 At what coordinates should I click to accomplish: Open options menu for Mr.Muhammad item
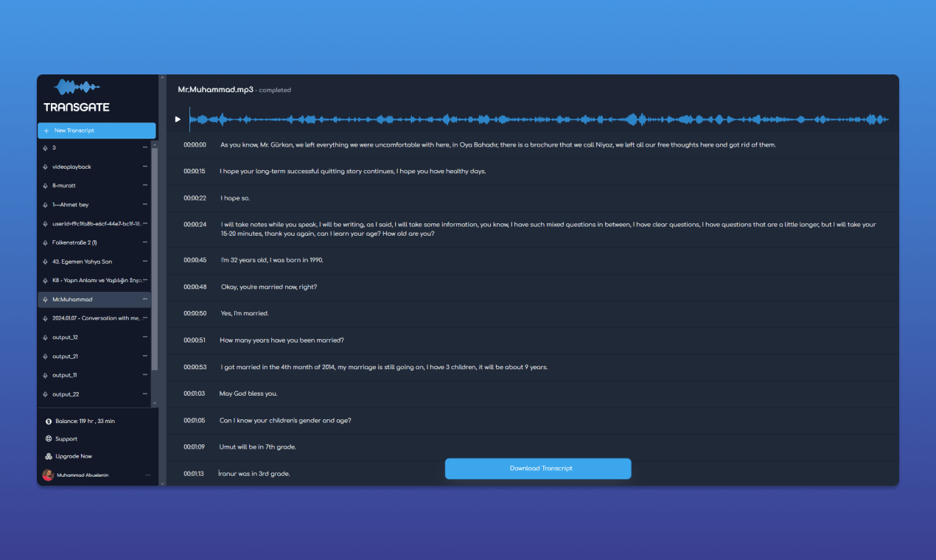coord(145,300)
